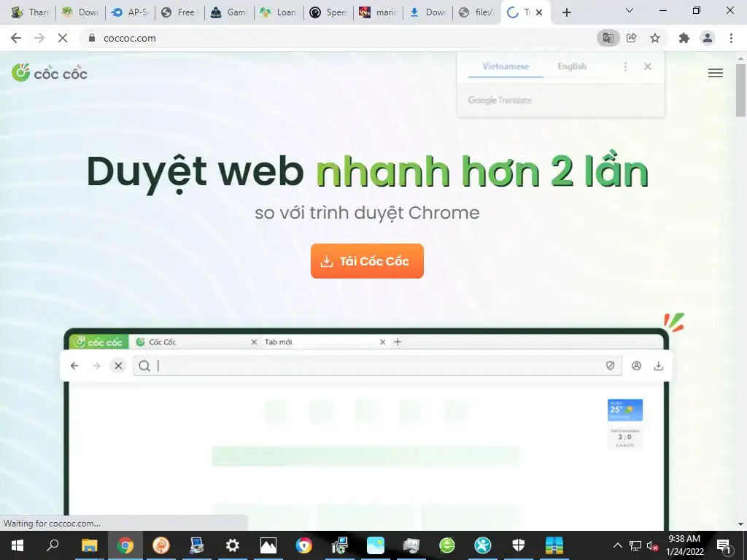Stop loading the coccoc.com page
This screenshot has height=560, width=747.
pyautogui.click(x=63, y=38)
